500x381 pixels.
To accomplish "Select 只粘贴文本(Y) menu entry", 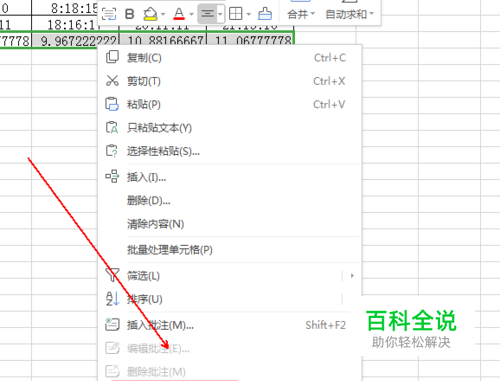I will pos(230,128).
